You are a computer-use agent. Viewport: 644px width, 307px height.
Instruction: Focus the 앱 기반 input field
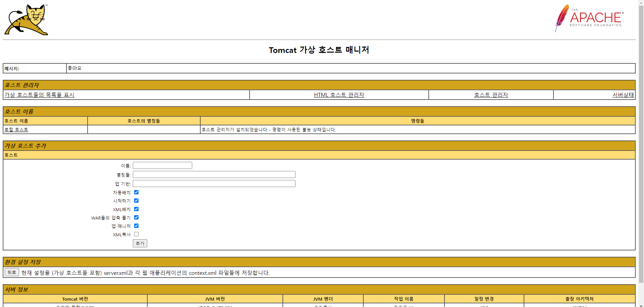pyautogui.click(x=214, y=184)
